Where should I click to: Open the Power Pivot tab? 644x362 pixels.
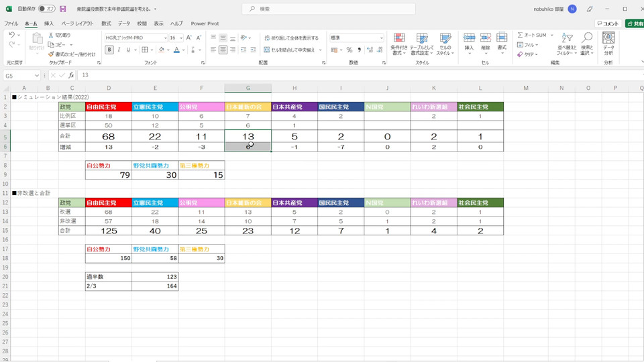[205, 23]
